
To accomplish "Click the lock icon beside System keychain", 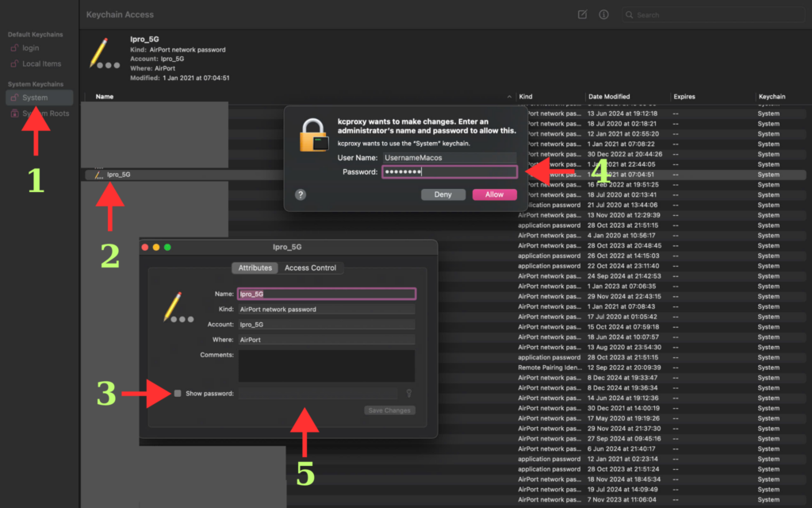I will click(x=14, y=98).
